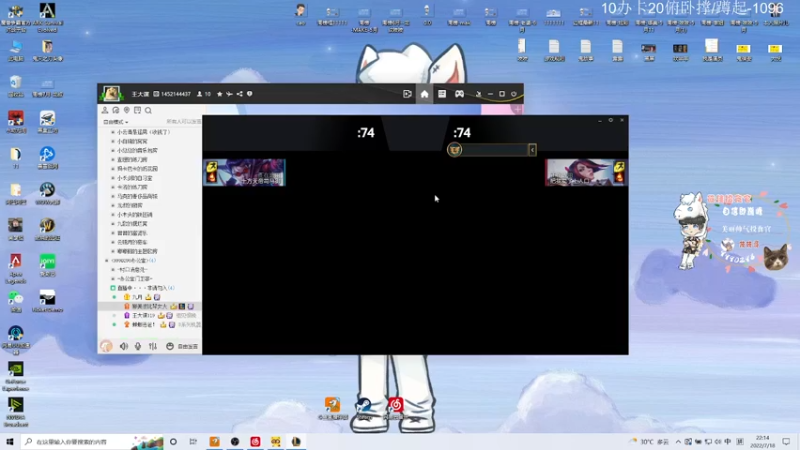
Task: Toggle the speaker volume icon in YY
Action: point(123,346)
